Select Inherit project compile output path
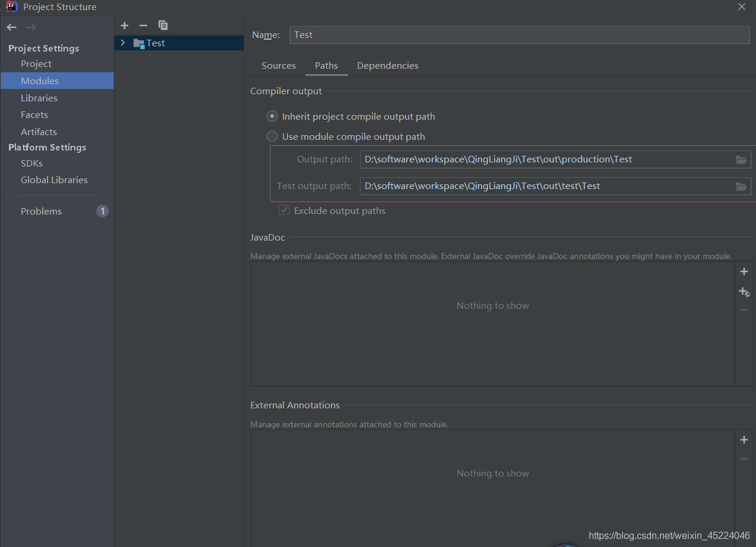 pos(272,117)
